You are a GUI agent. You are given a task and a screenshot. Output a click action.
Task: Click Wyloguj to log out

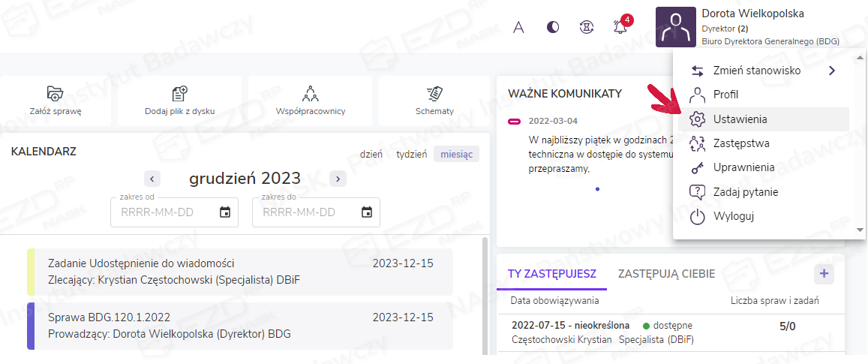tap(732, 216)
